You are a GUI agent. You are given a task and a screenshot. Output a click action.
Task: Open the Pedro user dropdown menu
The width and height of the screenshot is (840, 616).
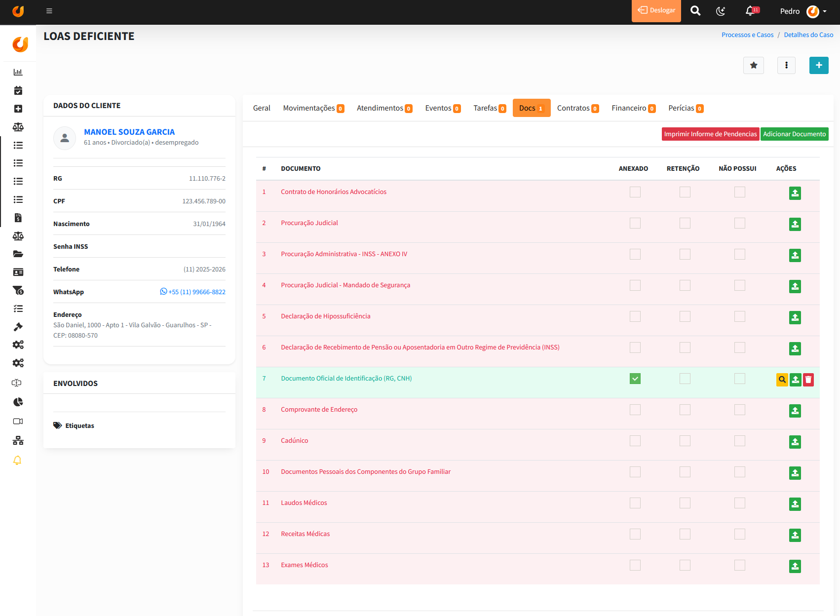[803, 11]
